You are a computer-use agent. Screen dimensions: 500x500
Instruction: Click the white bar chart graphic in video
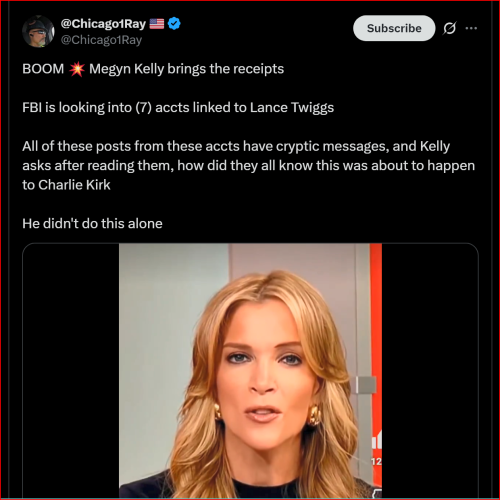(377, 439)
